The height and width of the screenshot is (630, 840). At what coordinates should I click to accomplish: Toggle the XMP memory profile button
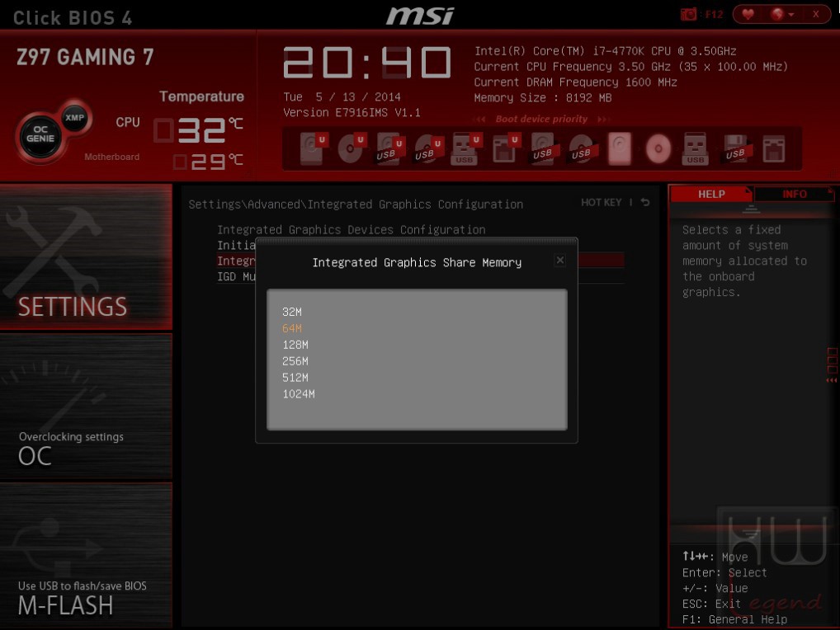click(x=74, y=117)
